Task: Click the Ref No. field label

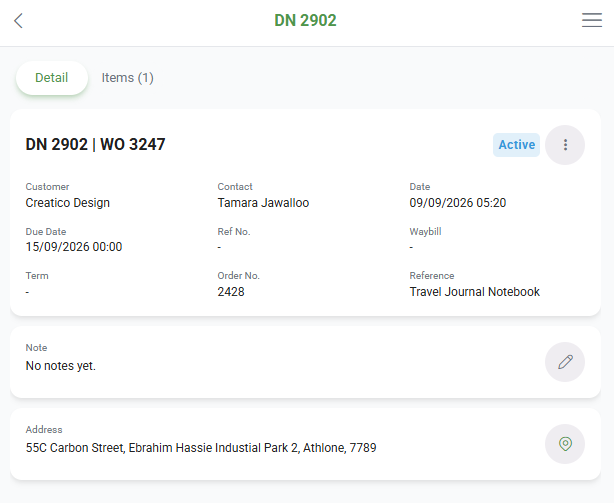Action: (234, 231)
